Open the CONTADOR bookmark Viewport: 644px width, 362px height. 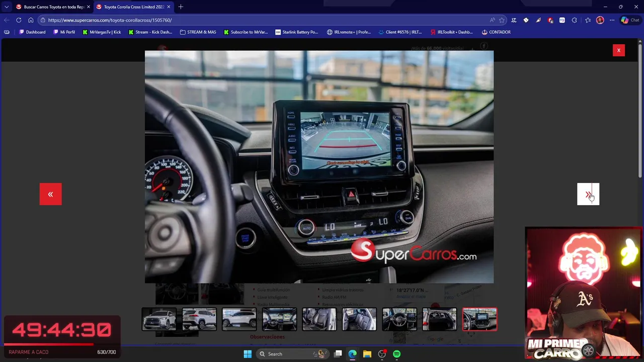click(x=496, y=32)
